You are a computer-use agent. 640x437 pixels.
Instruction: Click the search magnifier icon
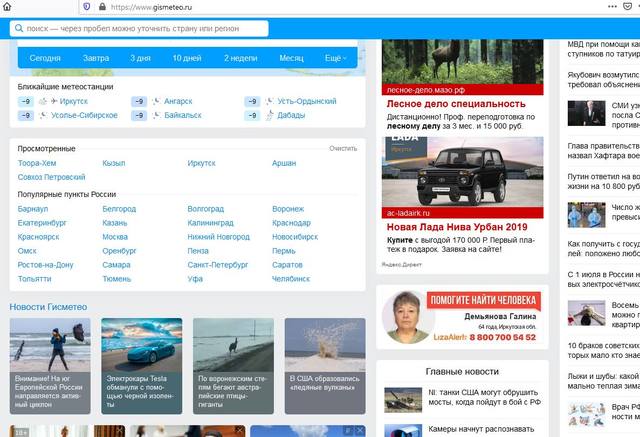click(19, 28)
